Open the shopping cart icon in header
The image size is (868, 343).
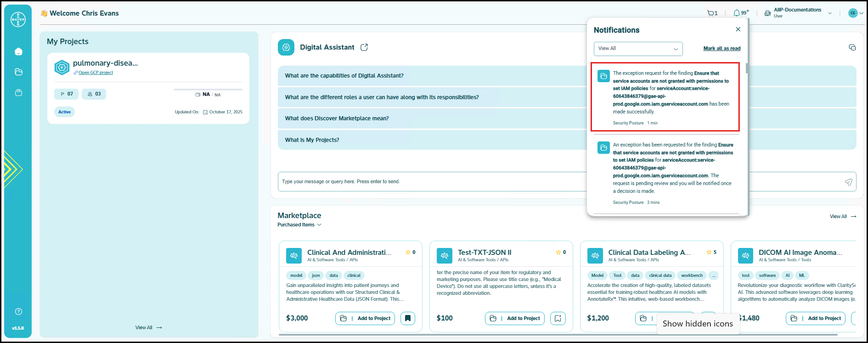(x=711, y=13)
